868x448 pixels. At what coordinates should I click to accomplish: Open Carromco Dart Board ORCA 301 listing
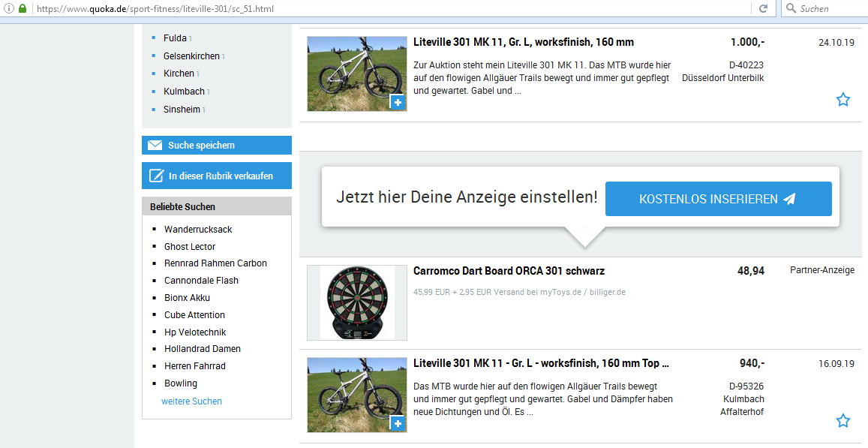(509, 271)
